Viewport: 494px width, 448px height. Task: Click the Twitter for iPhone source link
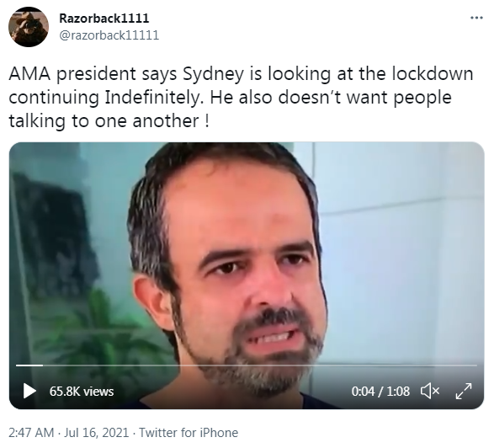[189, 433]
